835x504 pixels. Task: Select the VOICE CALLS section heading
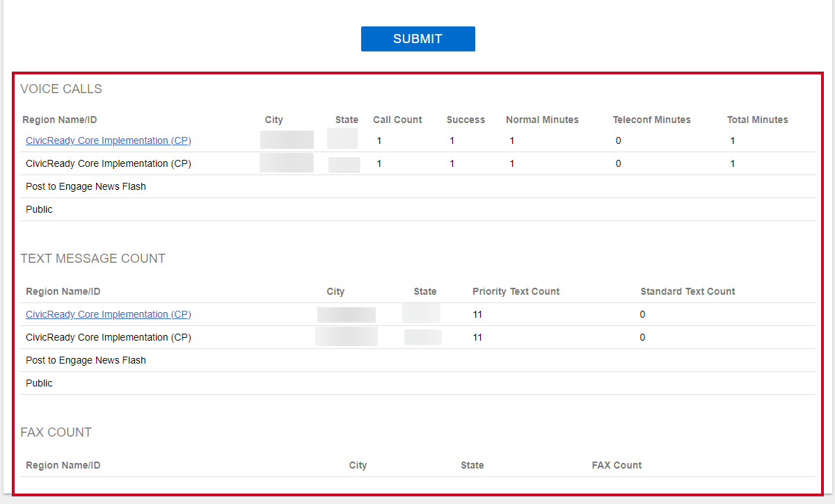coord(61,89)
